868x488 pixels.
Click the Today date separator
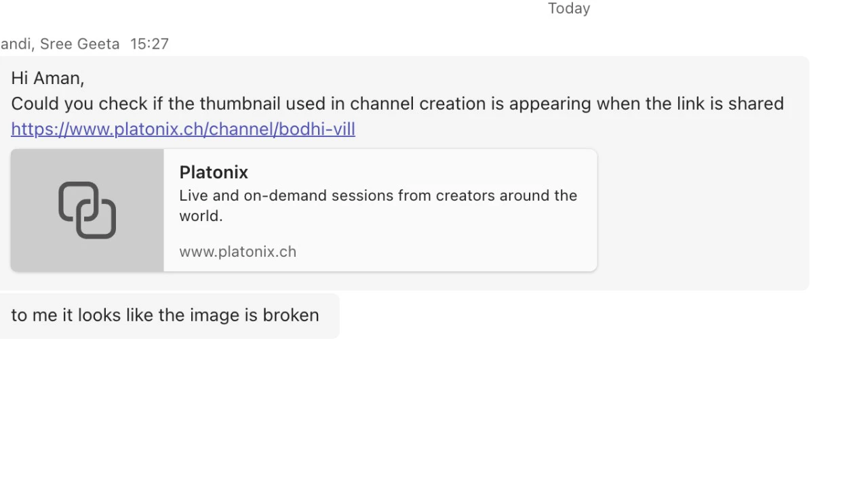569,8
